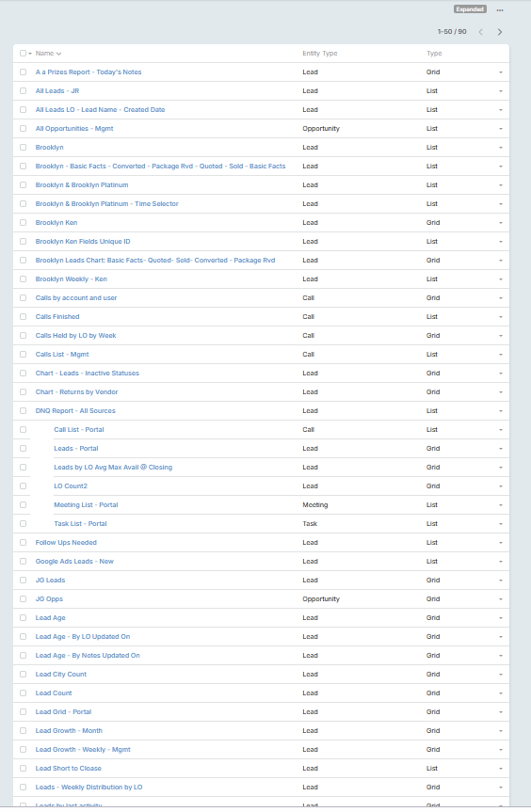531x812 pixels.
Task: Open Lead Grid - Portal report
Action: pyautogui.click(x=63, y=711)
